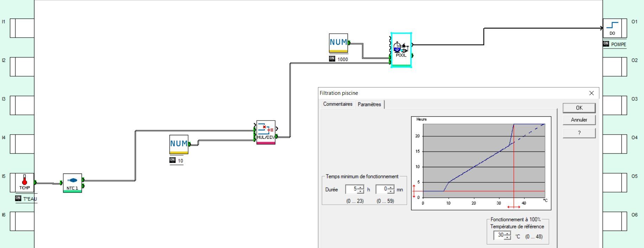Click the 10 constant value label
Image resolution: width=644 pixels, height=248 pixels.
(180, 161)
